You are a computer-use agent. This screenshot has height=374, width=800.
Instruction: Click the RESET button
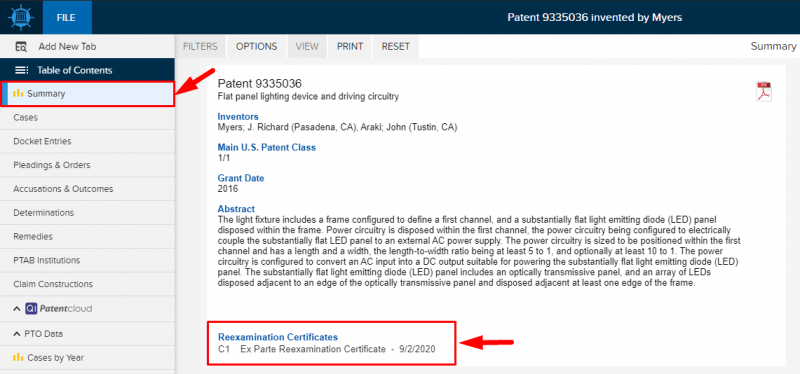point(396,46)
